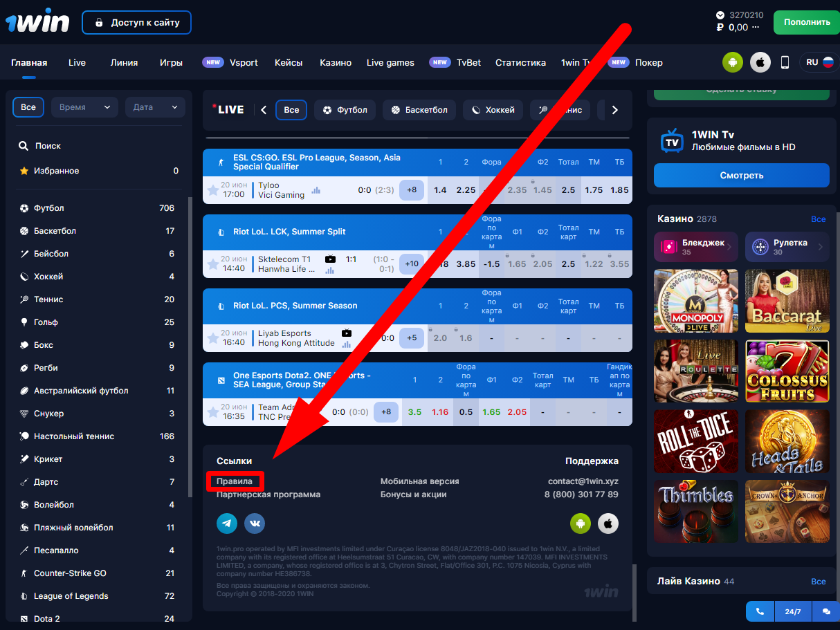Image resolution: width=840 pixels, height=630 pixels.
Task: Click the favorites star icon in sidebar
Action: click(x=24, y=171)
